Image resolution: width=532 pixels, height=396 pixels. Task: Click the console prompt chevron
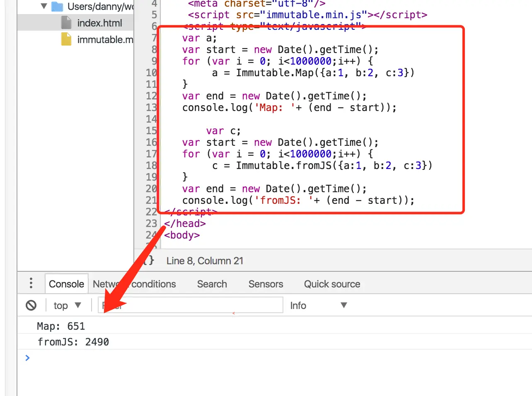coord(27,357)
